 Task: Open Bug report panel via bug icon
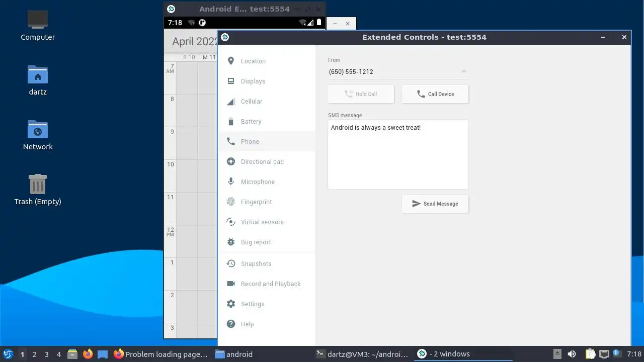tap(231, 242)
